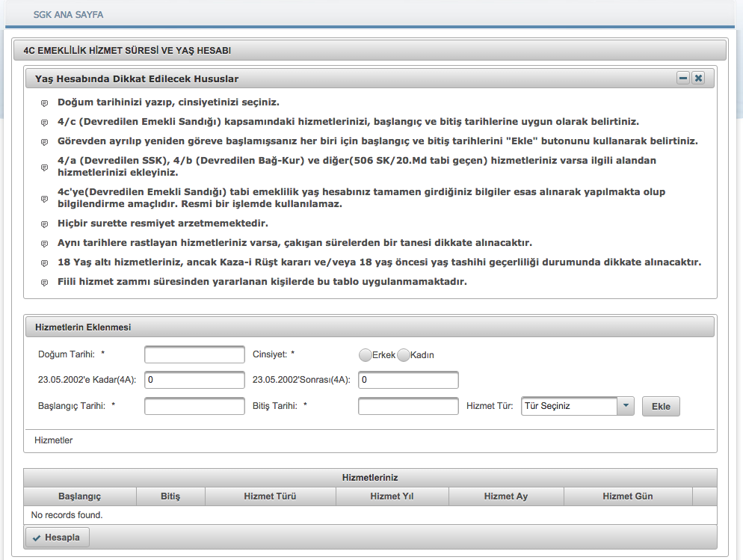Click the Başlangıç column header

click(79, 496)
